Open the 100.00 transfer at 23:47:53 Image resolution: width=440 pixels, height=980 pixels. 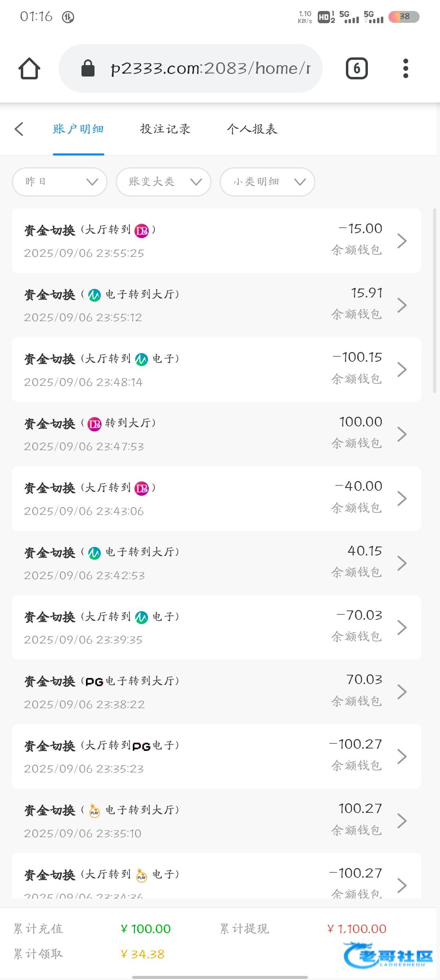tap(216, 434)
